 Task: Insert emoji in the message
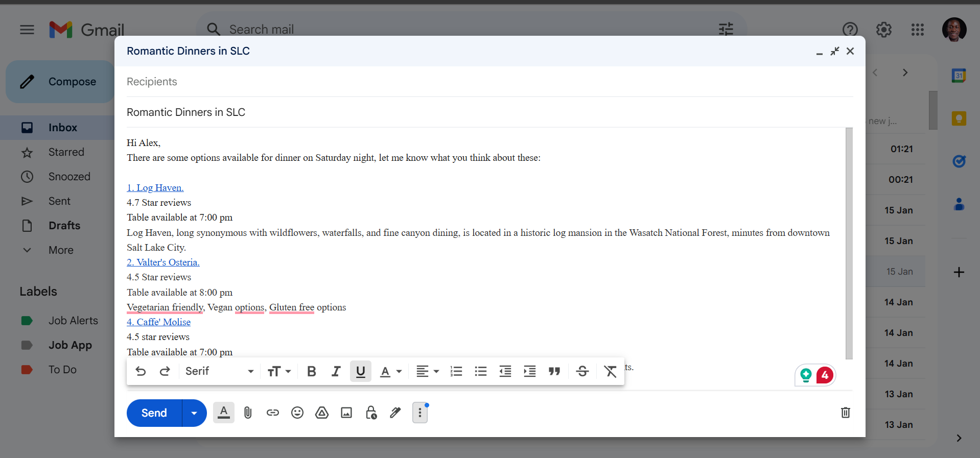pyautogui.click(x=297, y=413)
